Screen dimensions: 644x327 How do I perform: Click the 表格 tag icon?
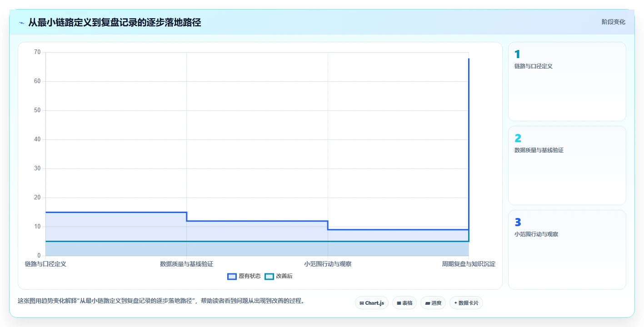[x=399, y=303]
